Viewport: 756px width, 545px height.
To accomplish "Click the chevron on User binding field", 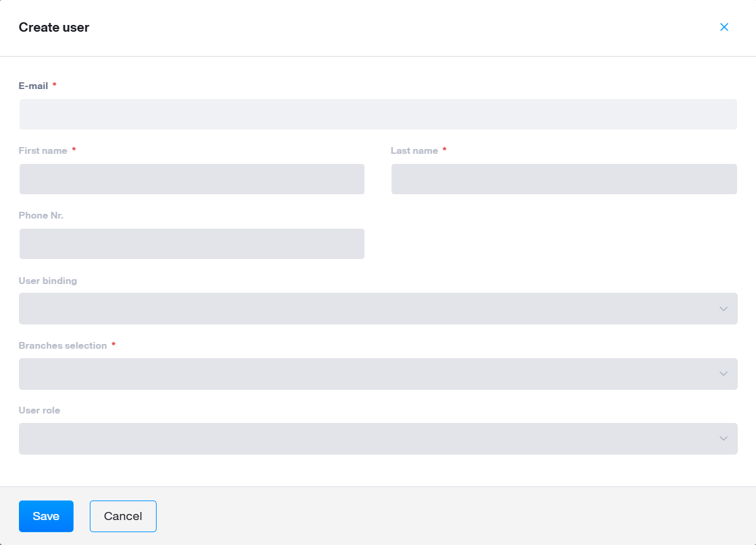I will coord(723,308).
